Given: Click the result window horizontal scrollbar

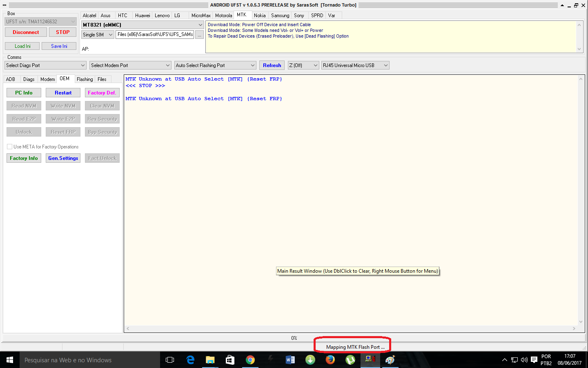Looking at the screenshot, I should tap(351, 328).
